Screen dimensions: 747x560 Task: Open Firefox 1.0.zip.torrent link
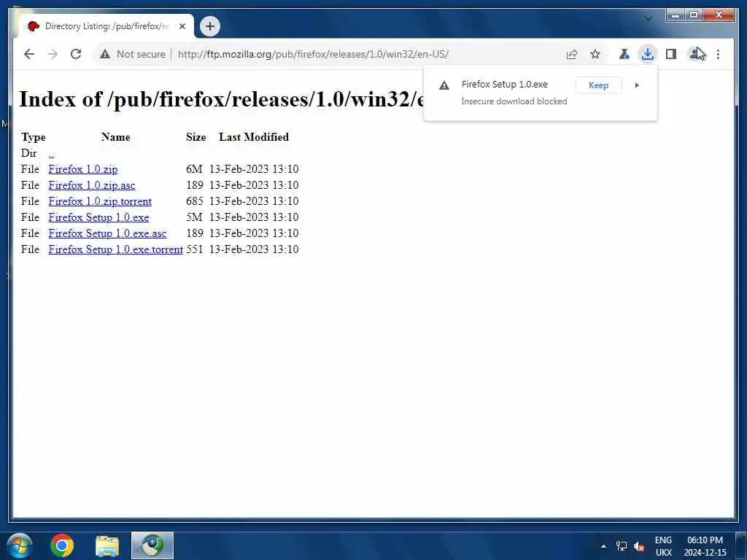tap(100, 201)
